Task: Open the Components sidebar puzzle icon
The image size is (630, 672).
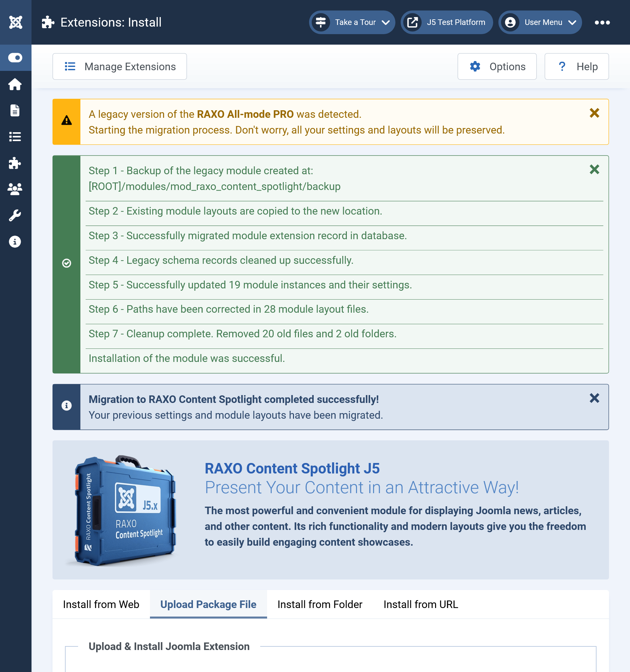Action: (15, 163)
